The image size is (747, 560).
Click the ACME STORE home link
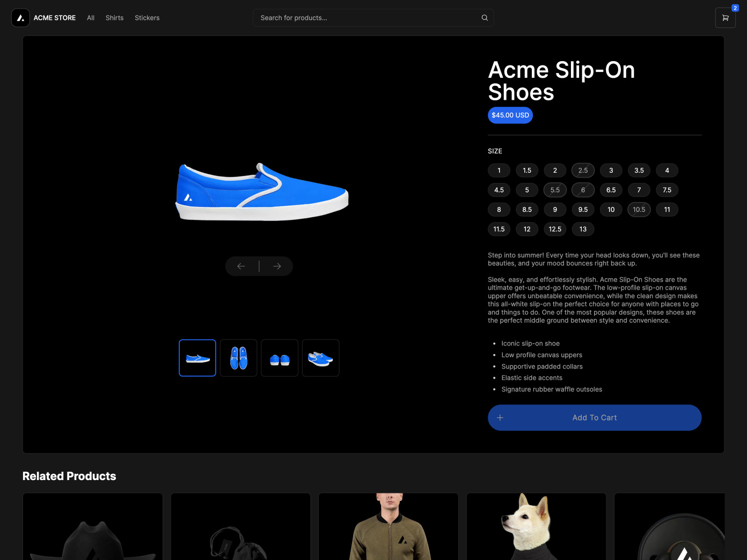pos(55,18)
